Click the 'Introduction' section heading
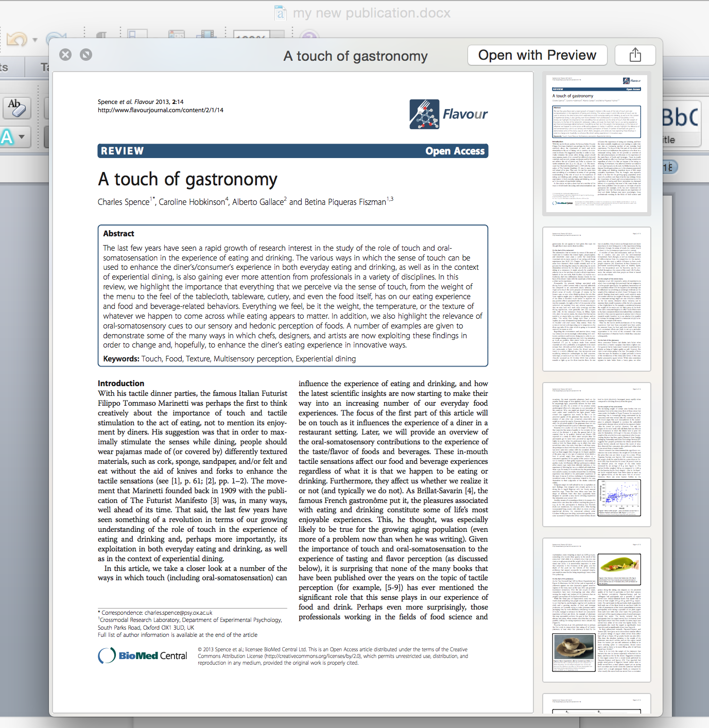Viewport: 709px width, 728px height. click(x=121, y=384)
